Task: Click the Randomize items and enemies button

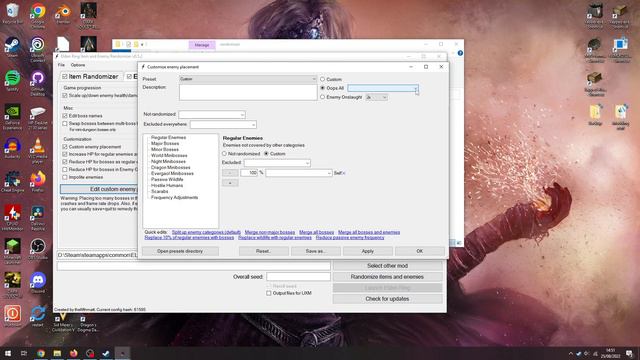Action: coord(387,277)
